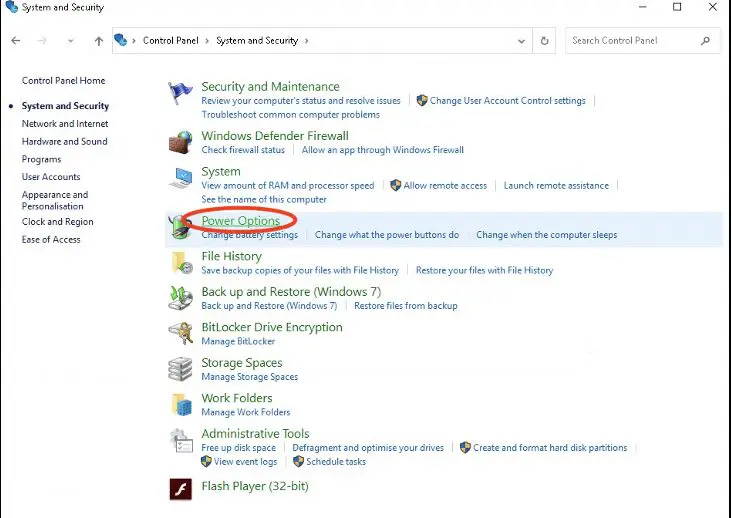The width and height of the screenshot is (732, 518).
Task: Click the BitLocker Drive Encryption key icon
Action: (x=181, y=333)
